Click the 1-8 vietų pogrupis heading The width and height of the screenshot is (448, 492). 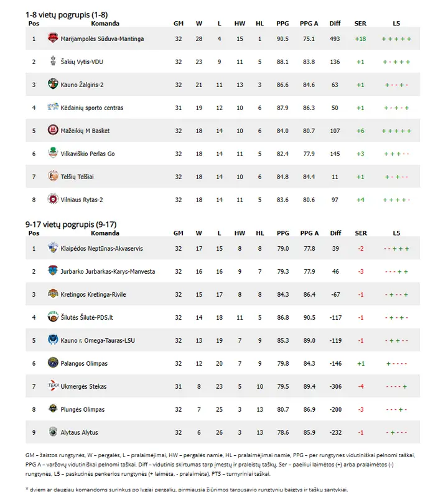(67, 15)
